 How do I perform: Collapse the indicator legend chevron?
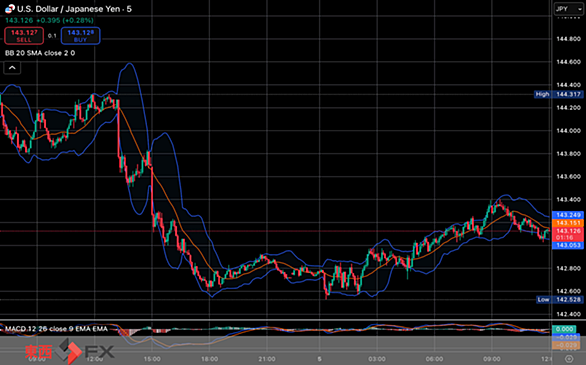click(x=12, y=68)
